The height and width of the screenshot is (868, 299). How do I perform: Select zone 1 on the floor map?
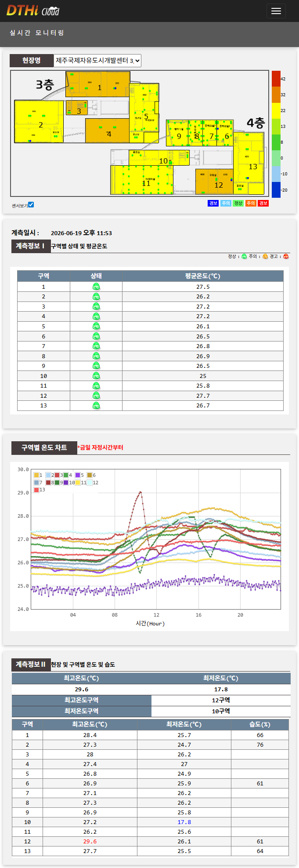tap(97, 84)
